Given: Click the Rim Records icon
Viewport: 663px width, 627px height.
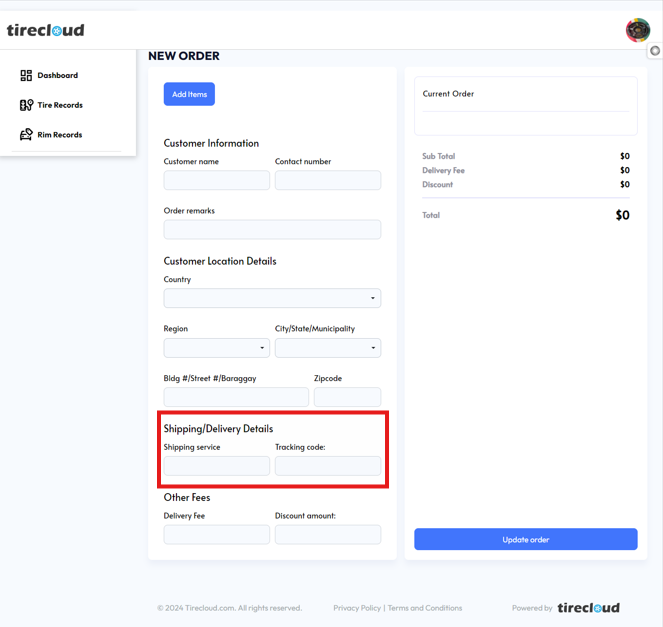Looking at the screenshot, I should coord(26,135).
